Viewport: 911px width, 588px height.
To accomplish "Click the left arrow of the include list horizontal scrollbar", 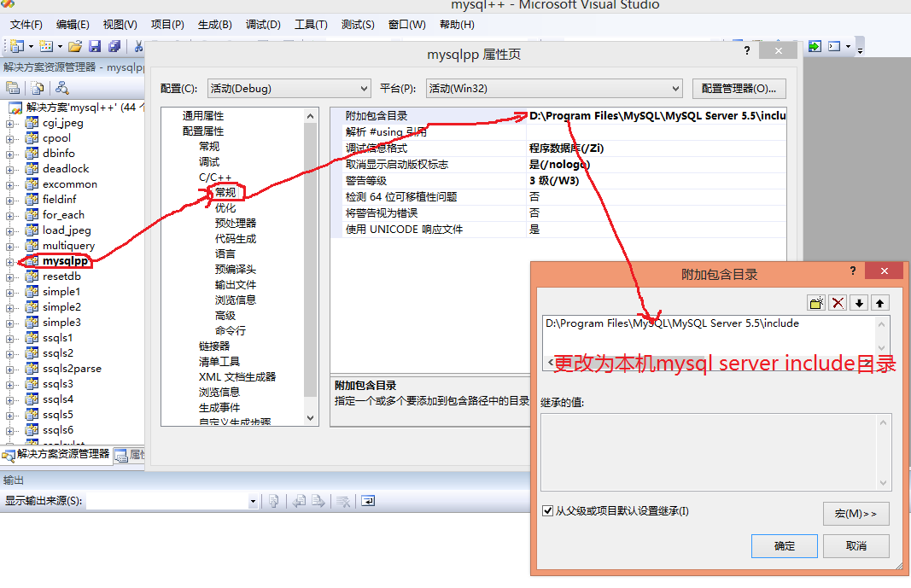I will (x=550, y=363).
